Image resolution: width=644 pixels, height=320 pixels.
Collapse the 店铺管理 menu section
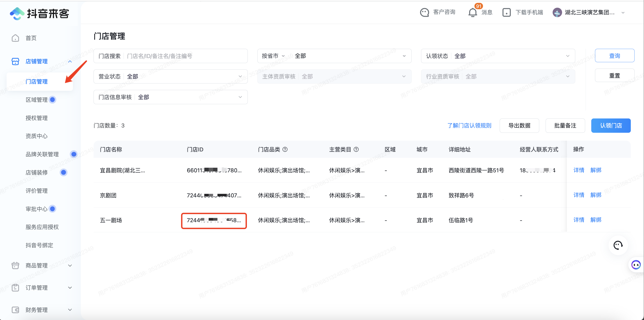(70, 61)
